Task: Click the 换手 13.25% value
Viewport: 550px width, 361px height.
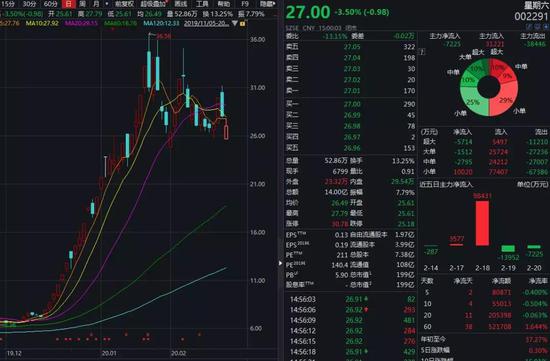Action: (403, 161)
